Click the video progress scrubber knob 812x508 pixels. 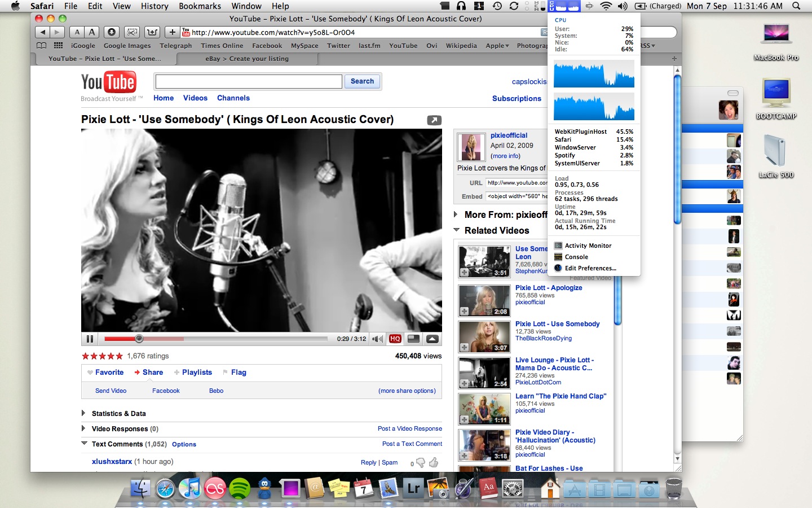point(139,339)
